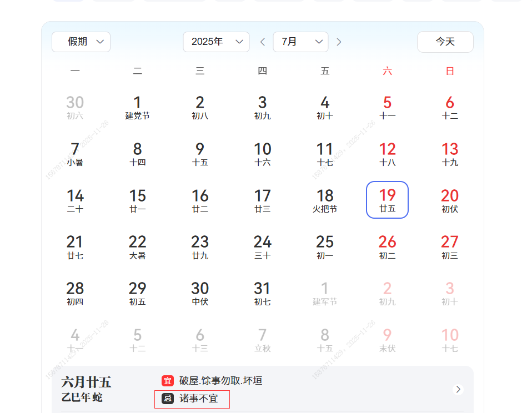Image resolution: width=532 pixels, height=413 pixels.
Task: Open the 2025年 year dropdown
Action: 216,42
